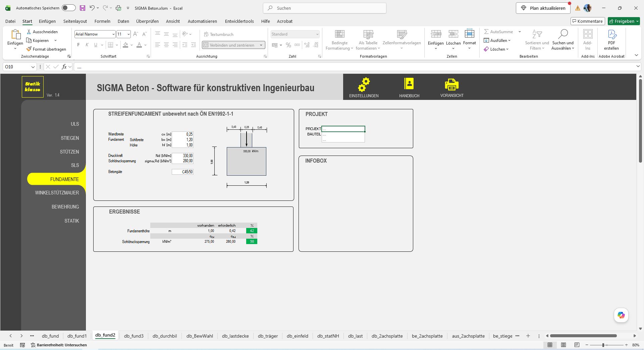Screen dimensions: 644x350
Task: Expand the Name Box dropdown
Action: [x=33, y=67]
